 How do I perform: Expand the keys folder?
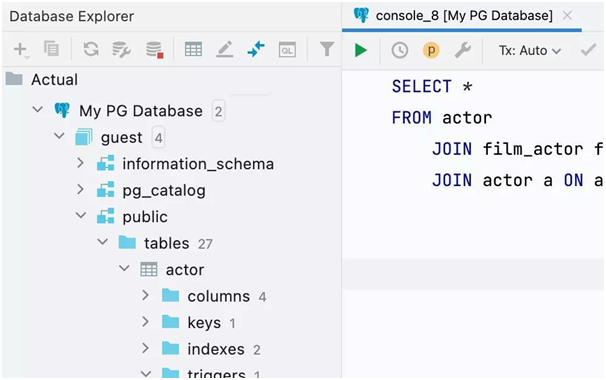(x=145, y=321)
